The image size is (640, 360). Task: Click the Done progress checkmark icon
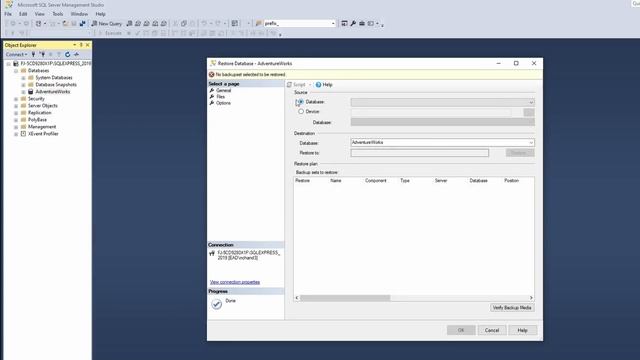coord(217,304)
